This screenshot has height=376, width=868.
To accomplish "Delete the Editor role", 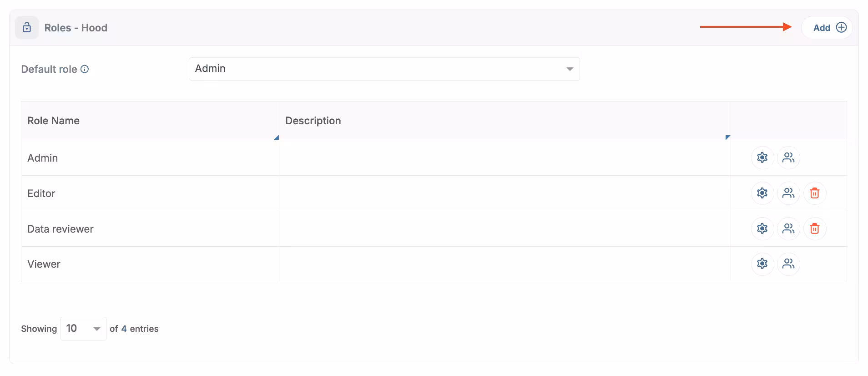I will pyautogui.click(x=815, y=193).
